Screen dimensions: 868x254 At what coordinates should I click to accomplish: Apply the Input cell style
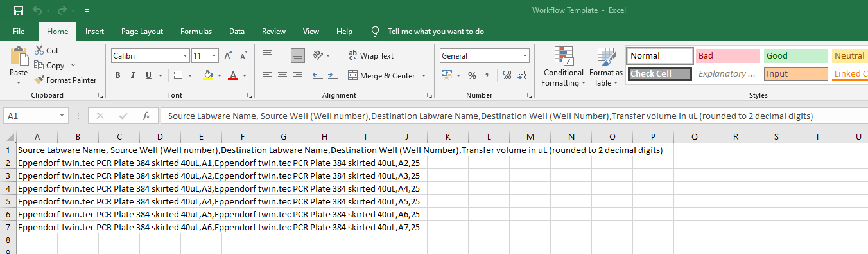point(796,74)
